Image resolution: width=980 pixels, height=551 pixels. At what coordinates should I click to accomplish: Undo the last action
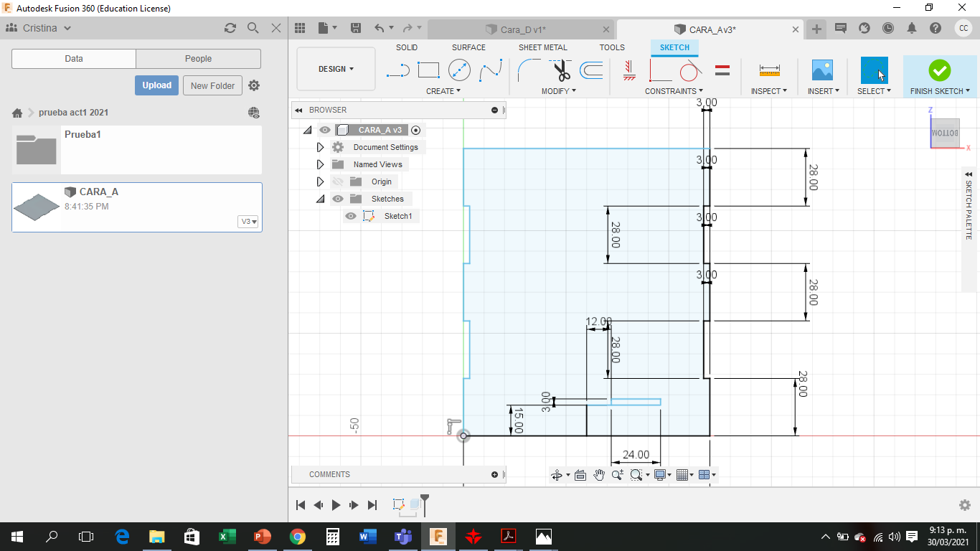pos(379,28)
